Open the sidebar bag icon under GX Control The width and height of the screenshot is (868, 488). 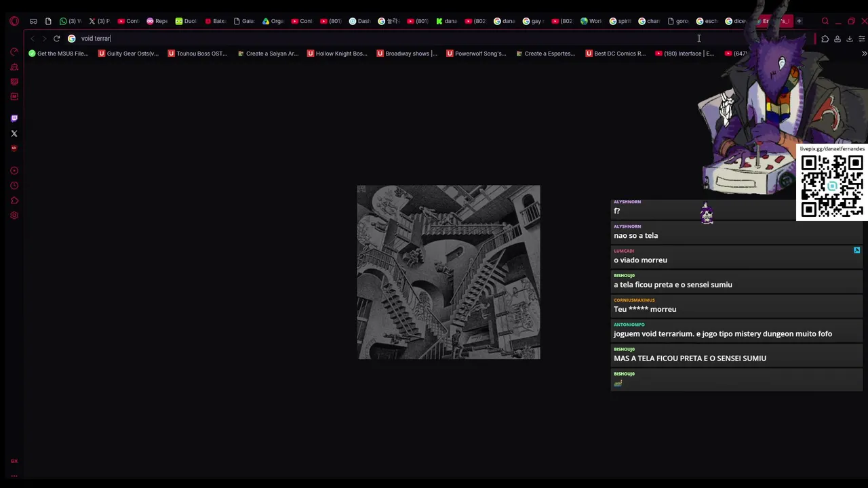coord(14,67)
